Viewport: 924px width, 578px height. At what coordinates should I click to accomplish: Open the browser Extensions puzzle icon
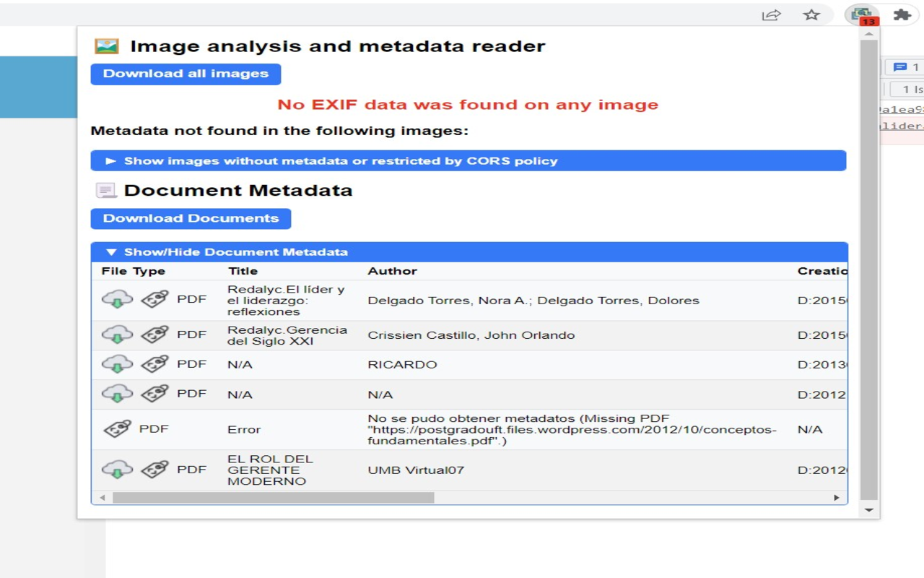point(902,14)
